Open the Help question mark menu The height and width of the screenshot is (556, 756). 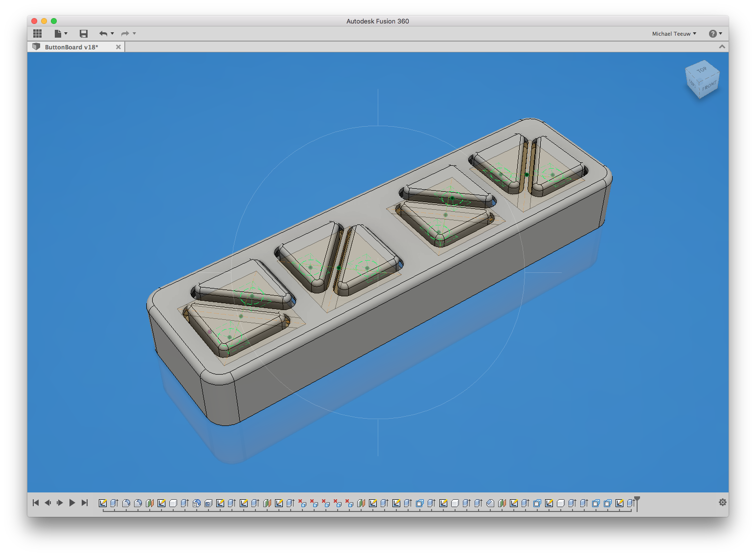tap(713, 33)
